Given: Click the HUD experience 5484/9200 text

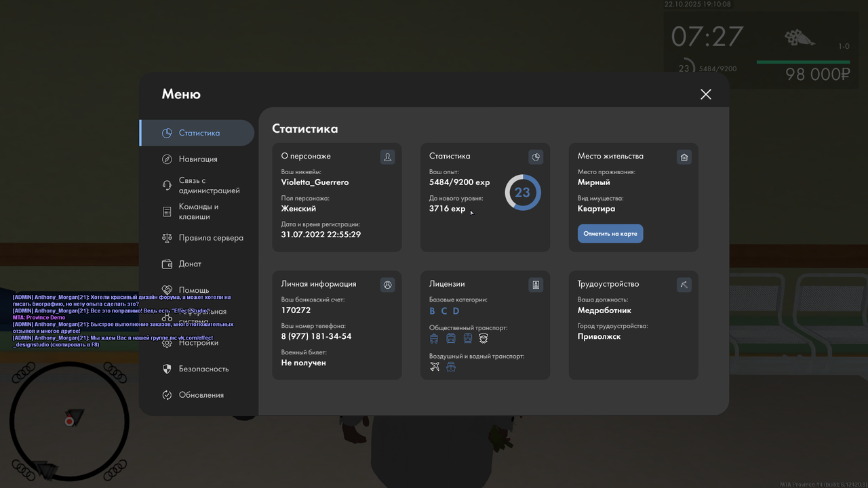Looking at the screenshot, I should point(717,68).
